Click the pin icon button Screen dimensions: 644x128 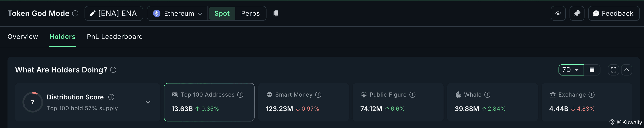coord(577,13)
